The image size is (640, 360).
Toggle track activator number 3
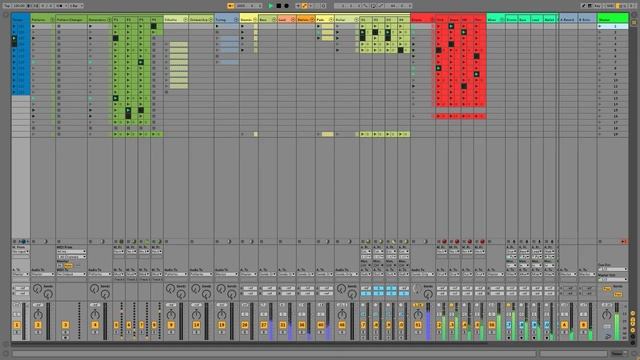pos(65,325)
